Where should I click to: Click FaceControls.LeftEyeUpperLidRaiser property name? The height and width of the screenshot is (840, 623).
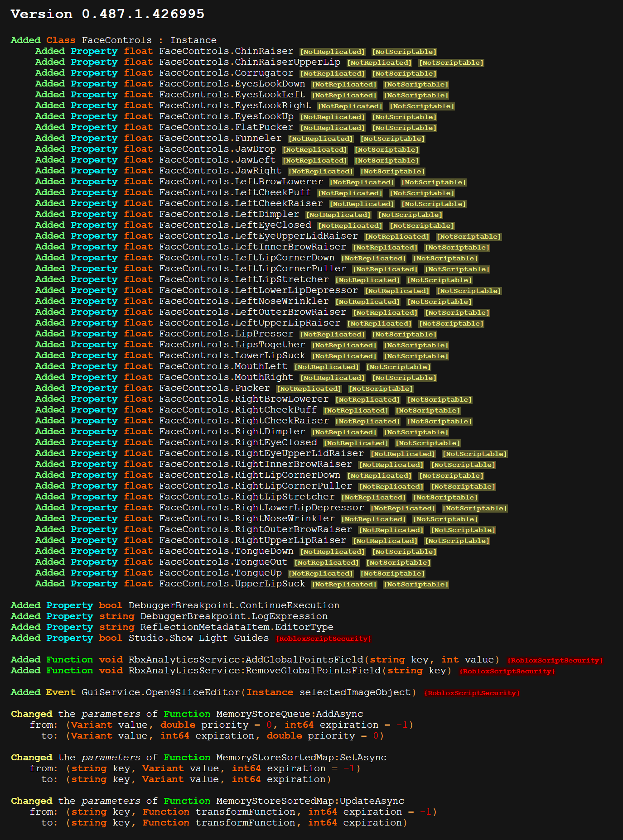point(259,236)
